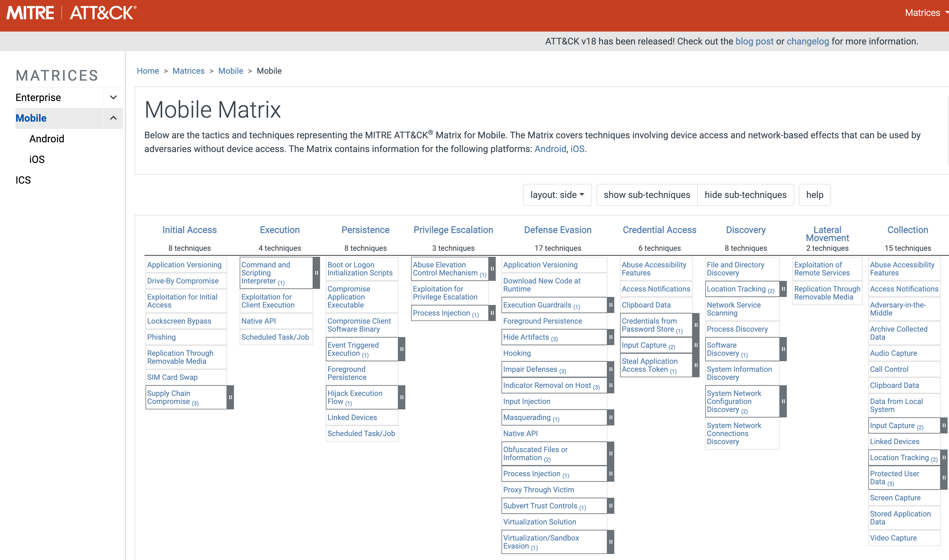Collapse the Mobile sidebar section chevron
949x560 pixels.
coord(113,118)
